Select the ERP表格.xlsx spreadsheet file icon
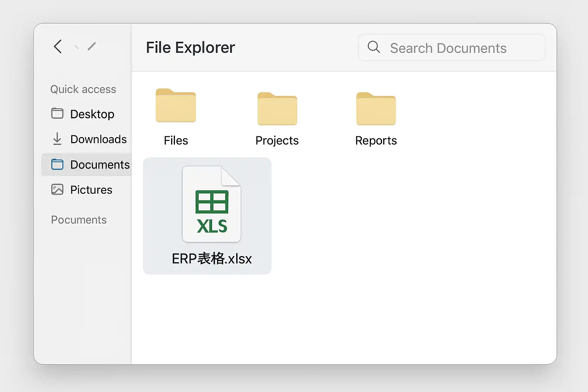The image size is (588, 392). point(211,204)
